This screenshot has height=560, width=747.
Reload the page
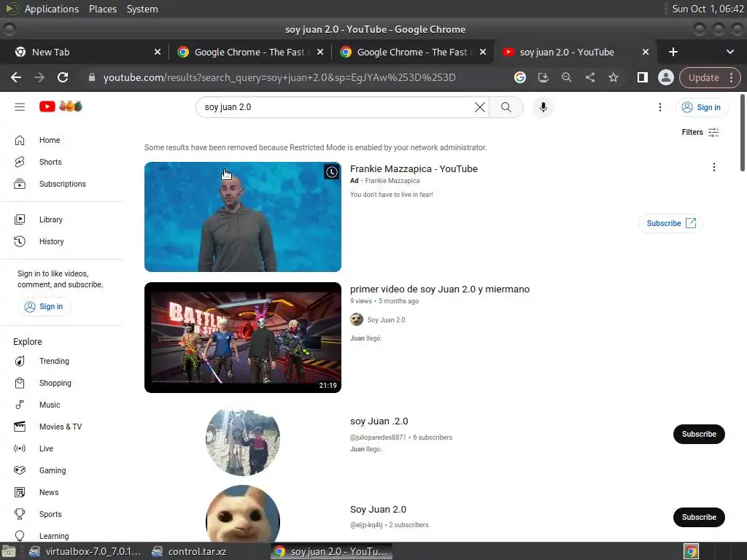(63, 77)
